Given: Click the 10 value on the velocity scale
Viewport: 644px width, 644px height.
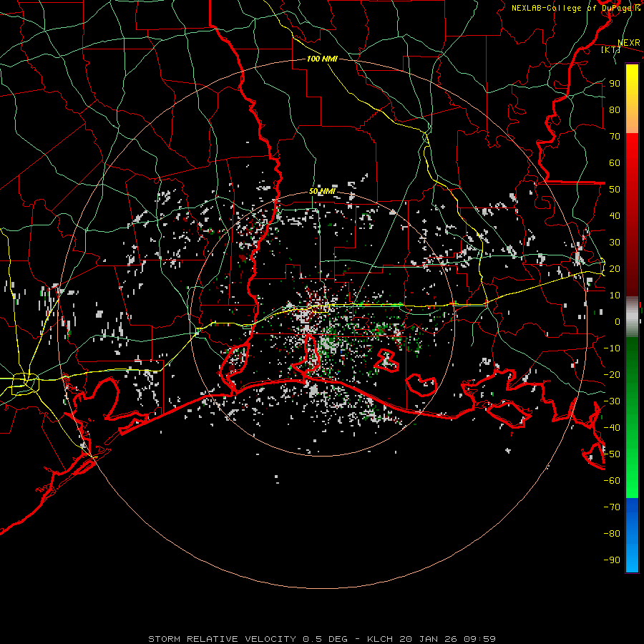Looking at the screenshot, I should (x=615, y=296).
